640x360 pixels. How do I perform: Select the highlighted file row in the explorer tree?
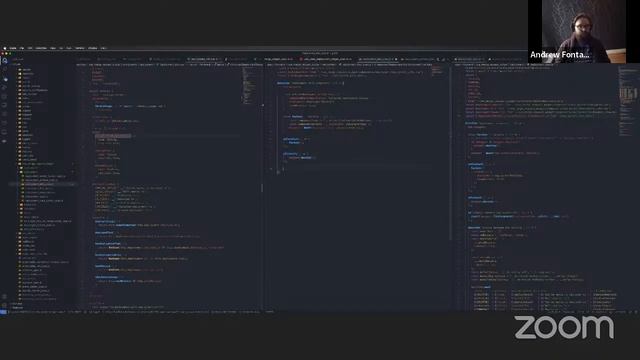tap(43, 184)
